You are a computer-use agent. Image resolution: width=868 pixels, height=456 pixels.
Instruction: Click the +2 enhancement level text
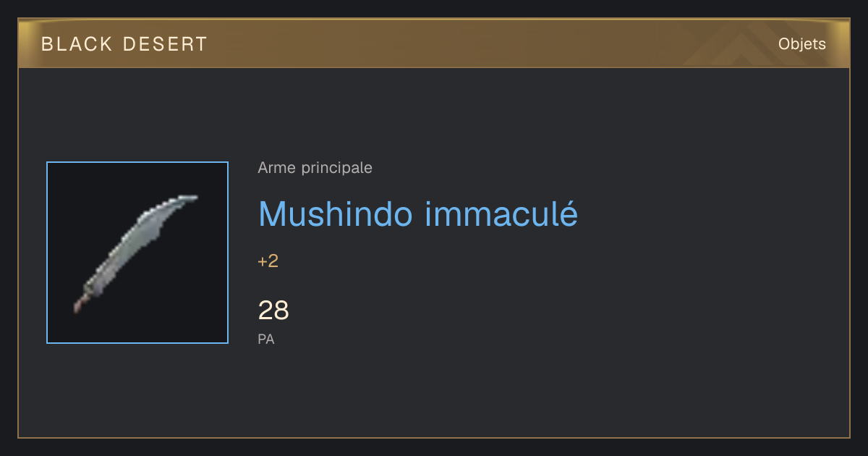[268, 261]
